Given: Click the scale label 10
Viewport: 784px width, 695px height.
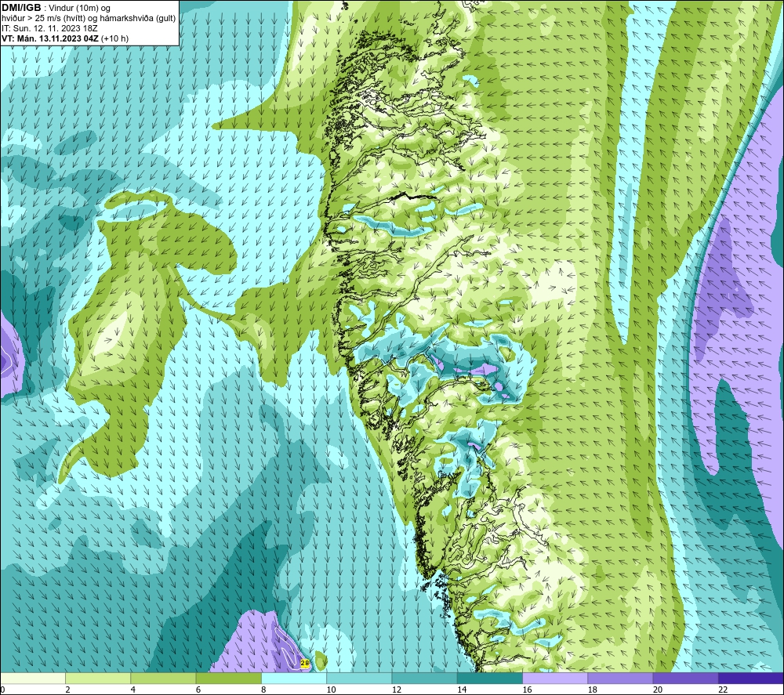Looking at the screenshot, I should coord(331,690).
